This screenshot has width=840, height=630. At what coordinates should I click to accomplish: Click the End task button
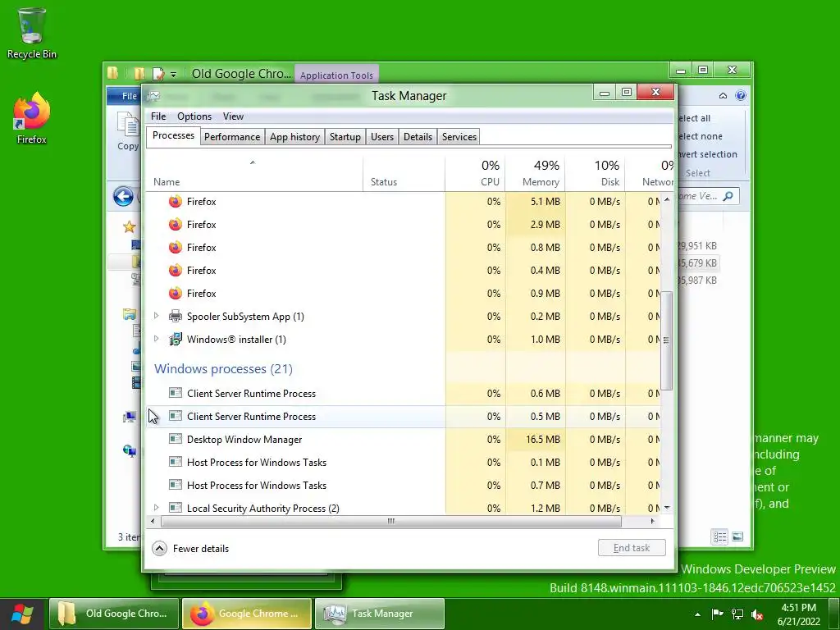[632, 547]
